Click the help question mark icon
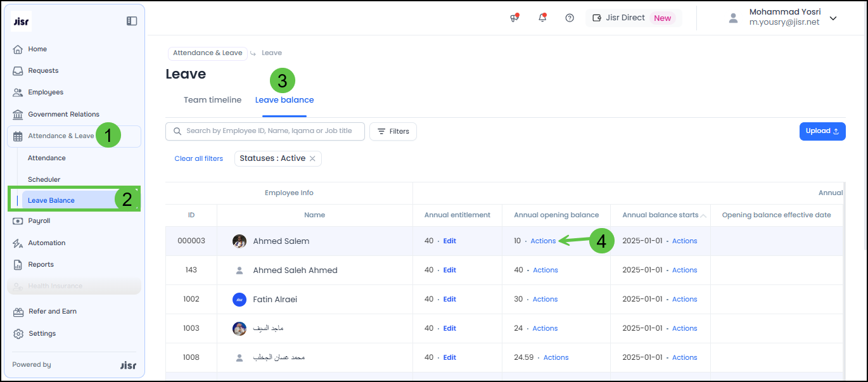Image resolution: width=868 pixels, height=382 pixels. tap(570, 18)
